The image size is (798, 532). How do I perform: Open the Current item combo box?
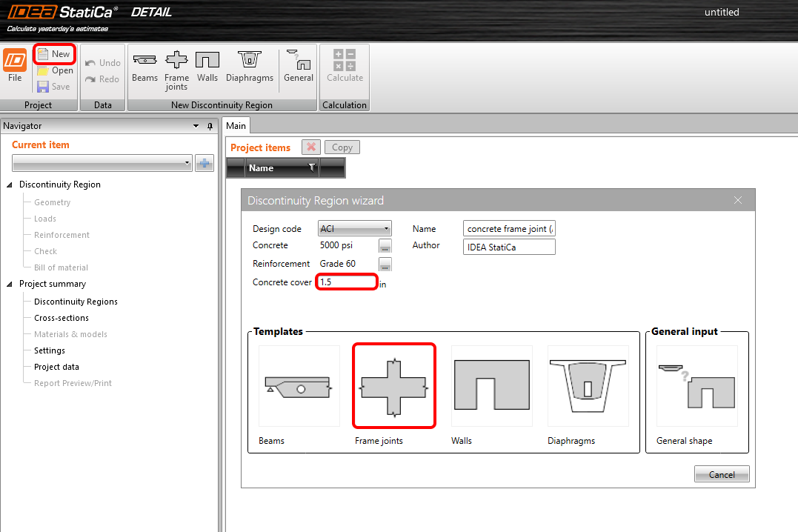(102, 163)
